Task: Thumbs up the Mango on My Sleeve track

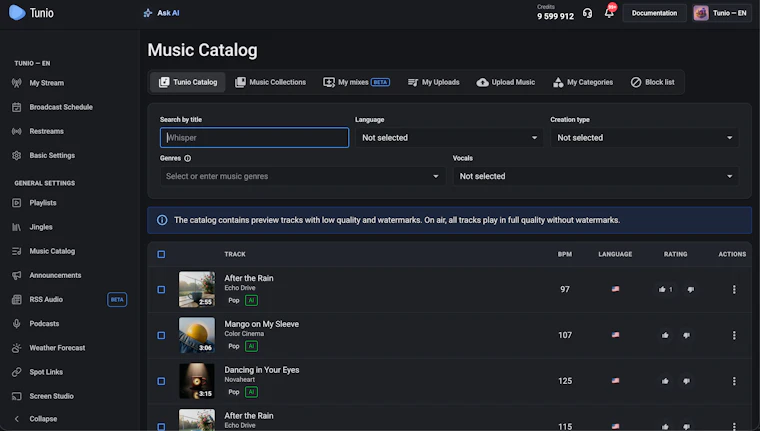Action: [x=665, y=335]
